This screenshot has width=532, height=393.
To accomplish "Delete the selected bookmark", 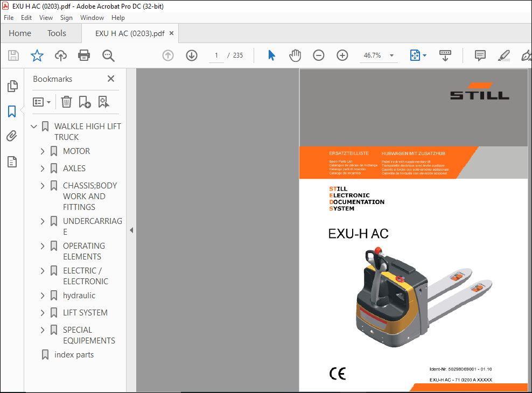I will coord(67,102).
